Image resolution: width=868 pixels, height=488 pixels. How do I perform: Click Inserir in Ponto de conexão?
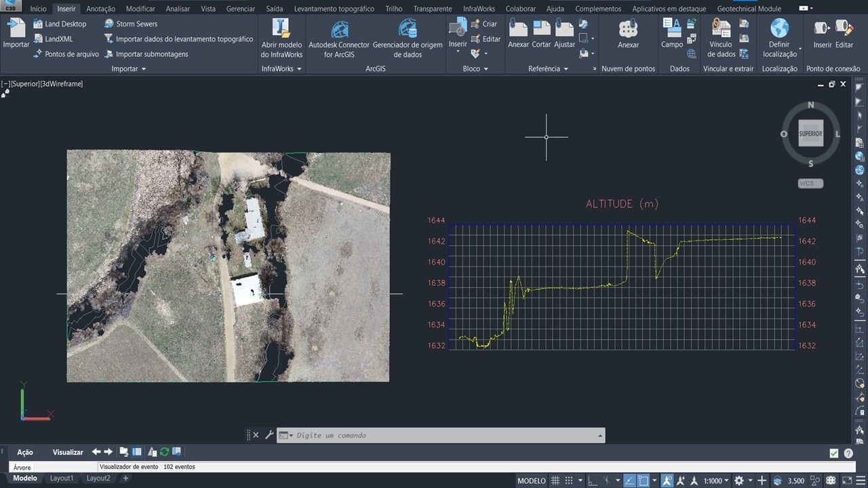coord(823,33)
